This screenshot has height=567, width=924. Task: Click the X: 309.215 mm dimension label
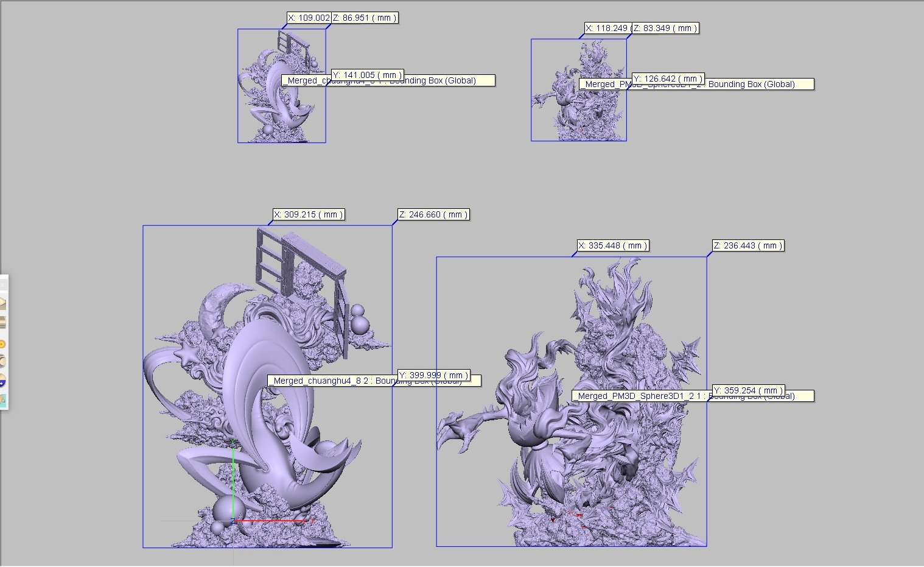[x=309, y=214]
